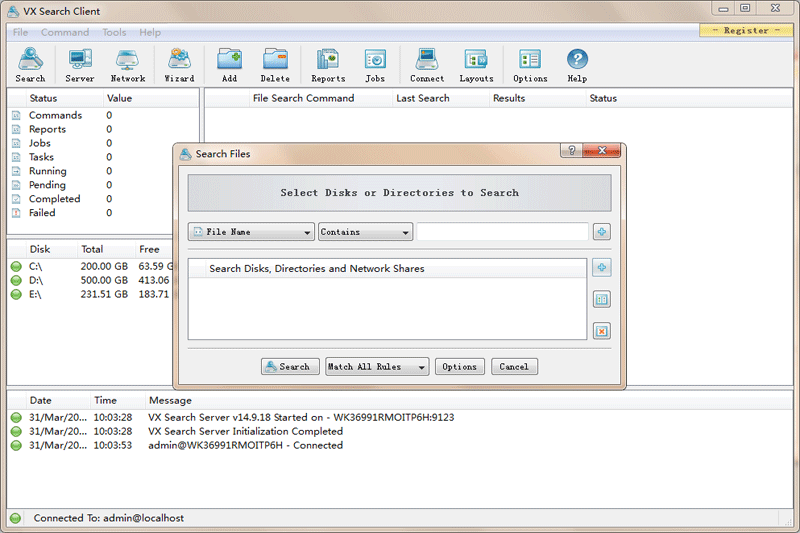
Task: Click the '200.00 GB' total value
Action: 104,266
